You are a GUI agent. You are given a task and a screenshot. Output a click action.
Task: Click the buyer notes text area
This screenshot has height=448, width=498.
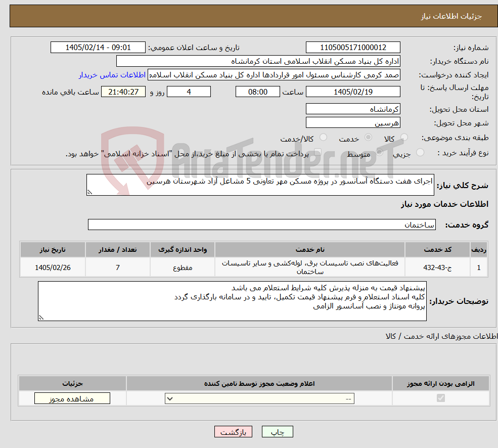coord(232,301)
